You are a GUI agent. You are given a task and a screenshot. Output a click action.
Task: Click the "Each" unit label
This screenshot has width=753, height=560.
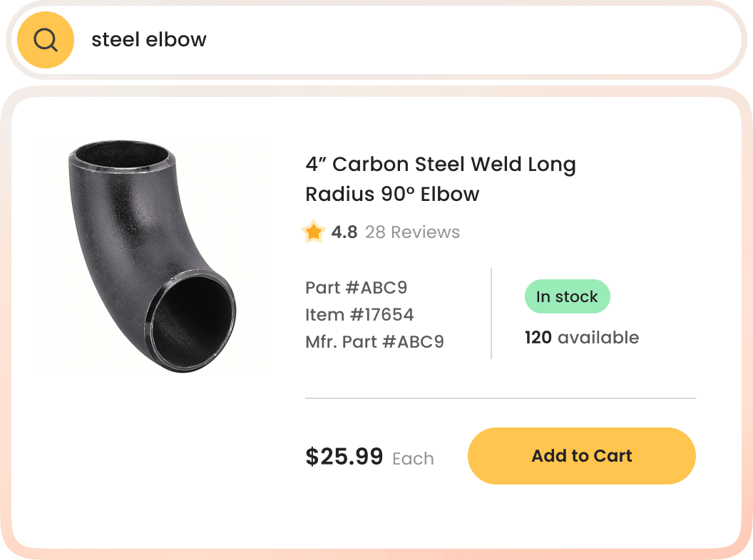click(x=413, y=459)
